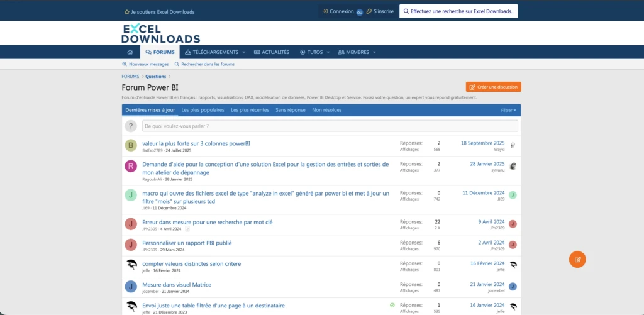Click Nouveaux messages link
Viewport: 644px width, 315px height.
145,64
